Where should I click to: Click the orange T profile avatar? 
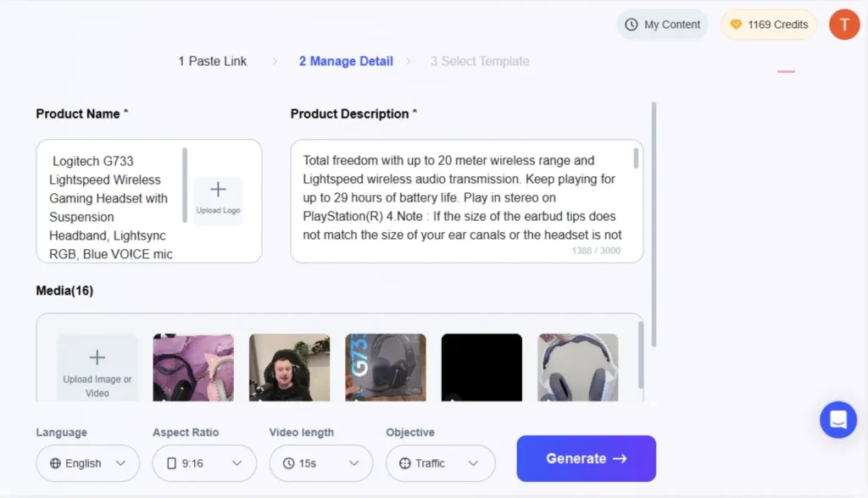tap(843, 25)
